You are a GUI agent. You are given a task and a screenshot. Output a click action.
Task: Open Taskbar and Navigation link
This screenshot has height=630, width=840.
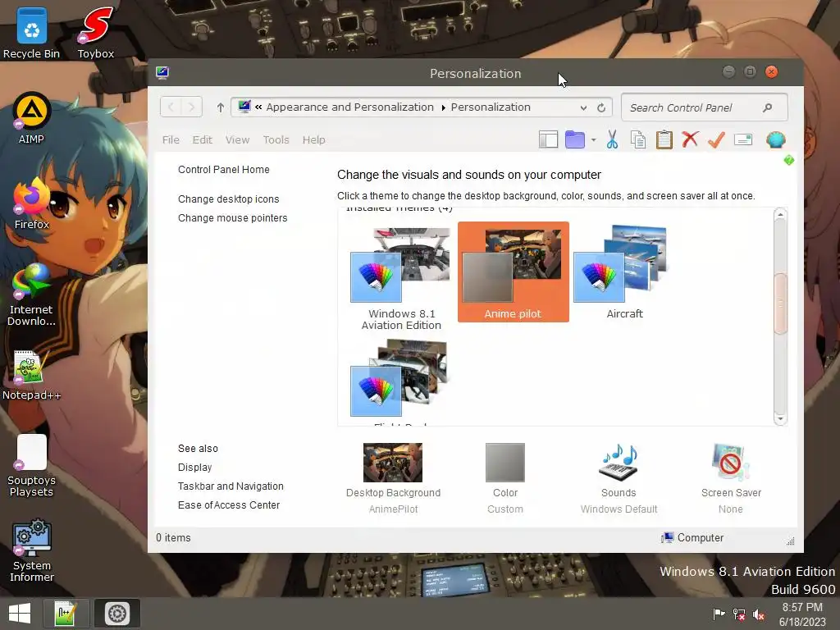coord(231,486)
